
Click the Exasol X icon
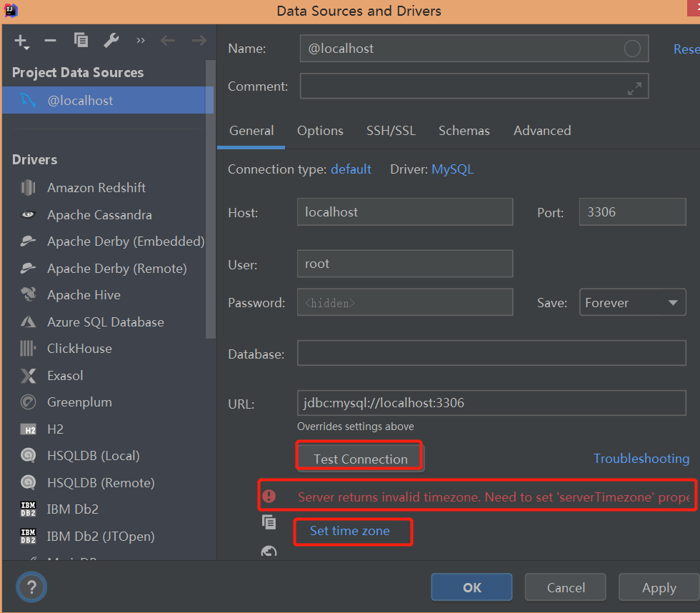28,376
